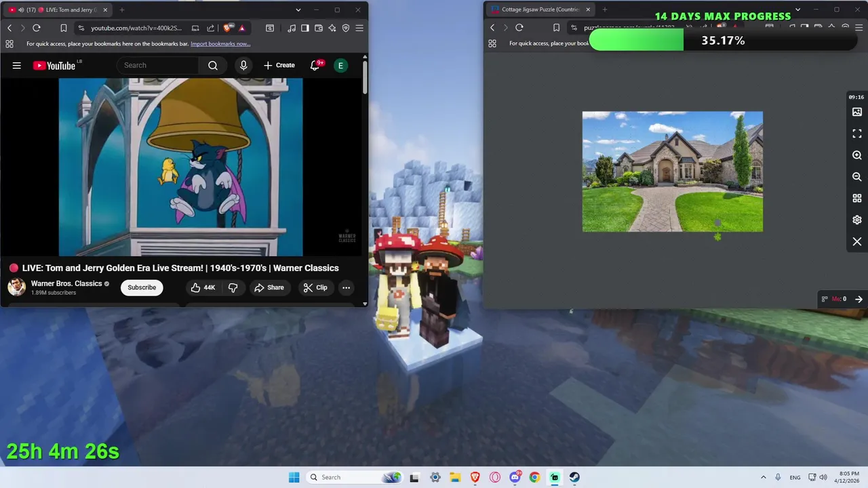Zoom out on the puzzle
The image size is (868, 488).
coord(857,177)
